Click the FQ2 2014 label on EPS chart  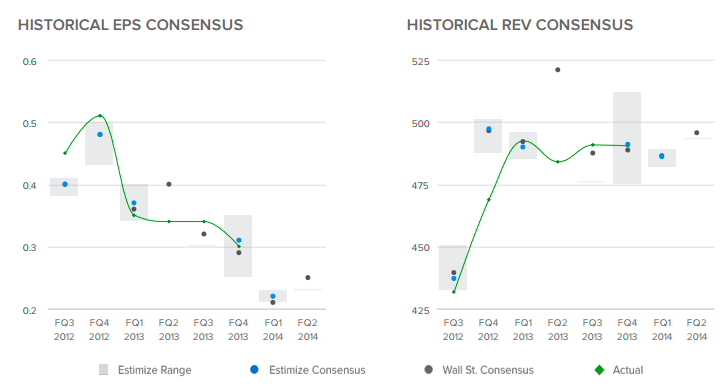(308, 330)
